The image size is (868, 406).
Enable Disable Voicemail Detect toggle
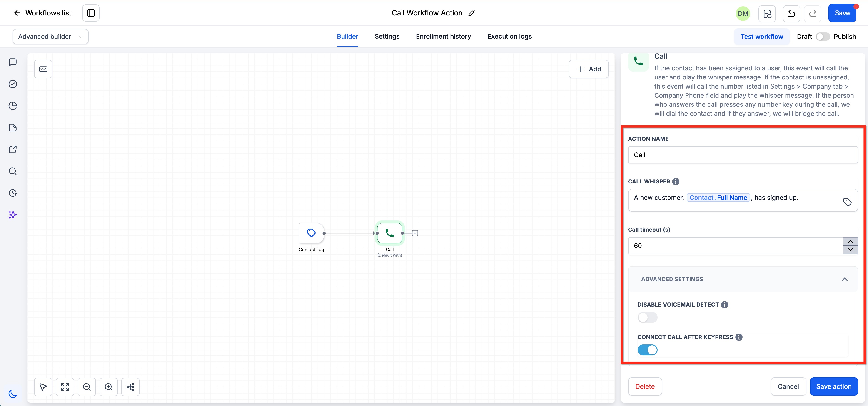click(x=647, y=317)
